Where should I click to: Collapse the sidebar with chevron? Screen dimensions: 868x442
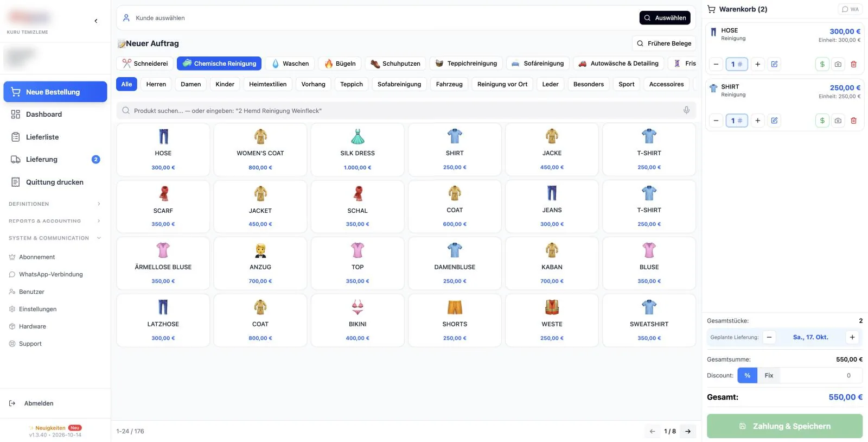(96, 21)
